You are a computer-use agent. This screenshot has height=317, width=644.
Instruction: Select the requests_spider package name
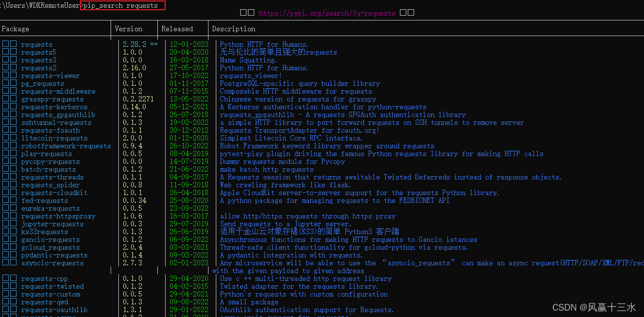pyautogui.click(x=50, y=185)
